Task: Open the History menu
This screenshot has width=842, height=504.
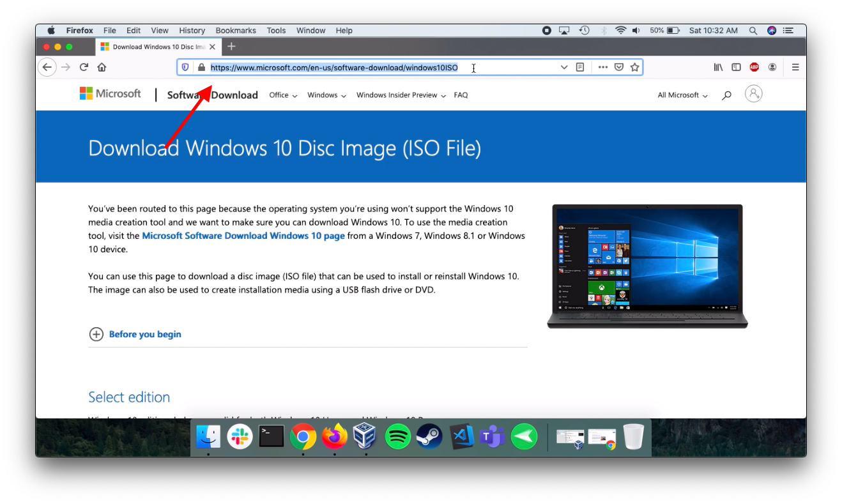Action: click(192, 30)
